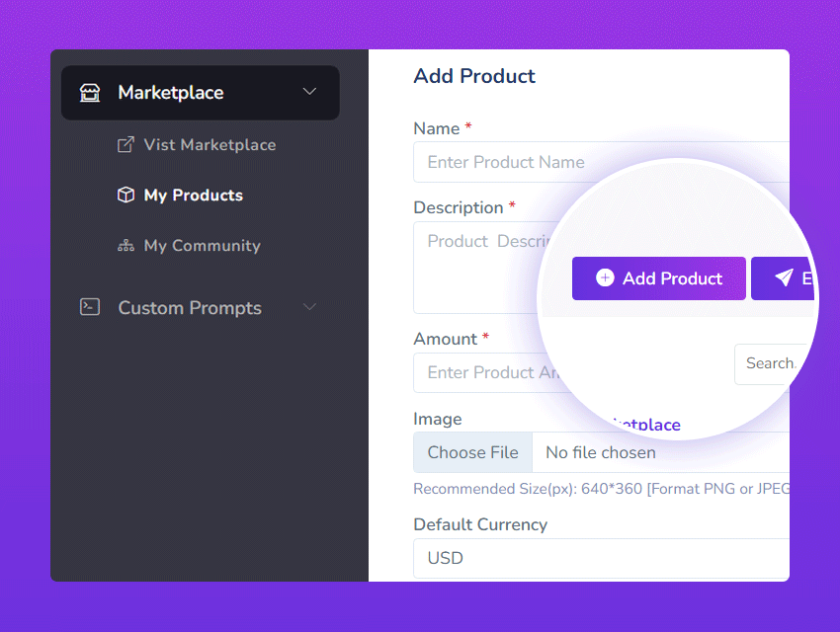Expand the Custom Prompts chevron

[309, 307]
